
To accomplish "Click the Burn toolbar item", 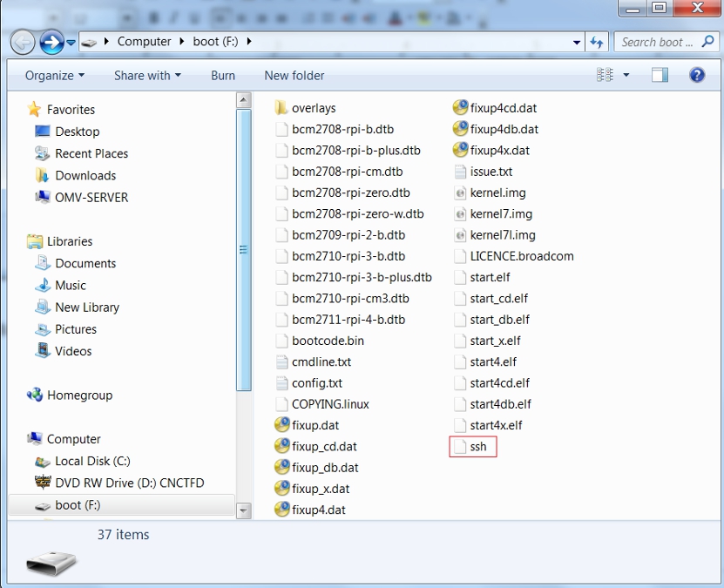I will click(222, 76).
